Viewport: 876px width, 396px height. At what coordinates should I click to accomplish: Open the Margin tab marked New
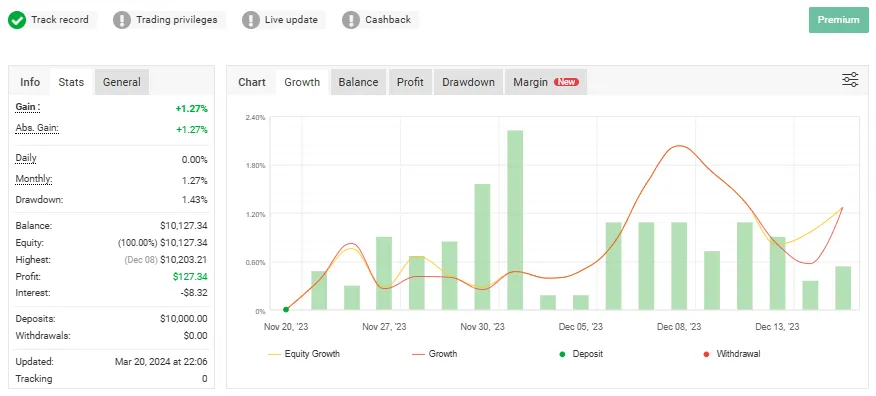coord(546,82)
